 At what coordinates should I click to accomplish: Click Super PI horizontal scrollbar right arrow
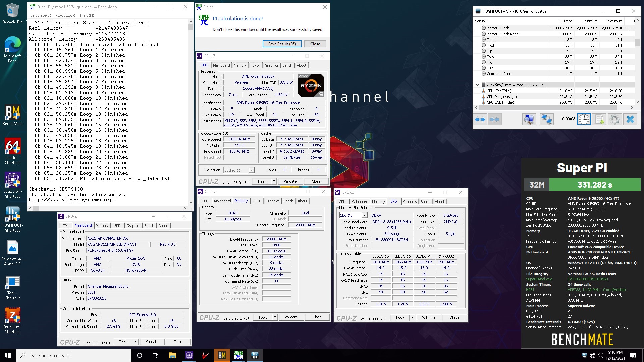pyautogui.click(x=185, y=208)
